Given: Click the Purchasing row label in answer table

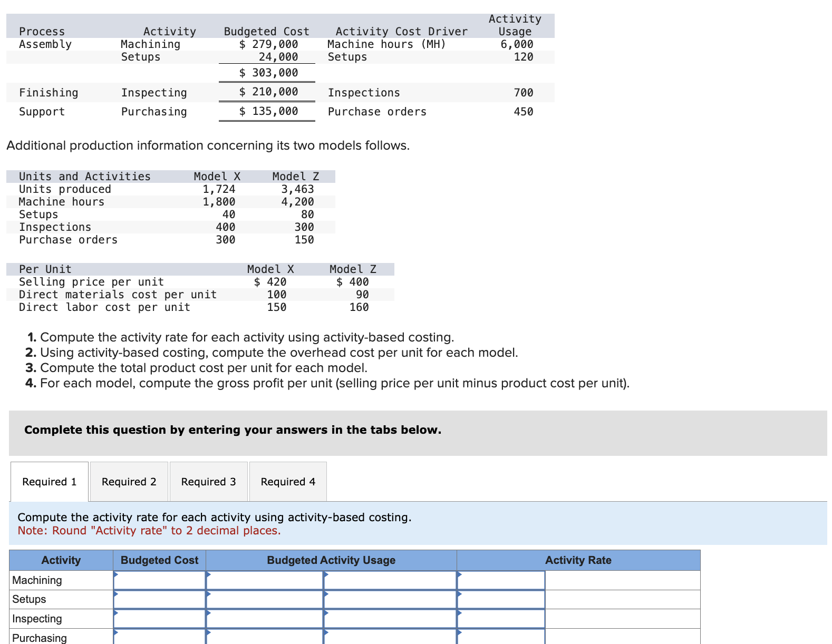Looking at the screenshot, I should [x=40, y=638].
